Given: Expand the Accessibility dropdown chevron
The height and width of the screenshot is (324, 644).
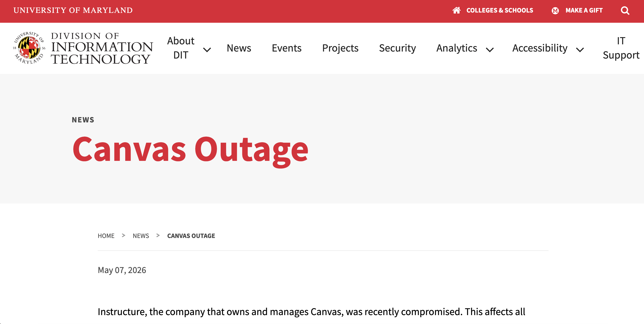Looking at the screenshot, I should coord(580,49).
